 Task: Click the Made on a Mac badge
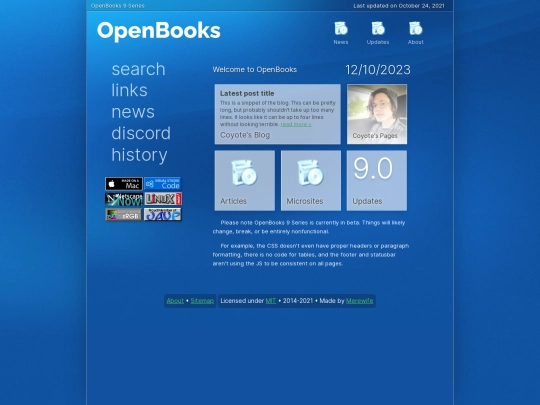124,184
